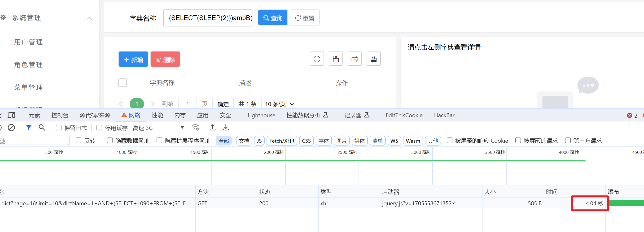Screen dimensions: 644x232
Task: Select the JS filter button
Action: pyautogui.click(x=259, y=141)
